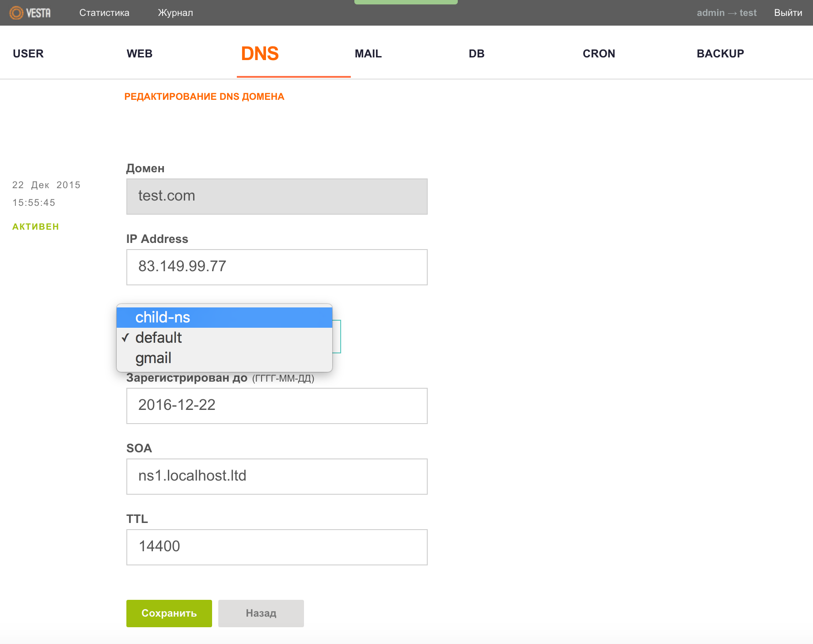
Task: Edit the Зарегистрирован до date field
Action: pos(277,406)
